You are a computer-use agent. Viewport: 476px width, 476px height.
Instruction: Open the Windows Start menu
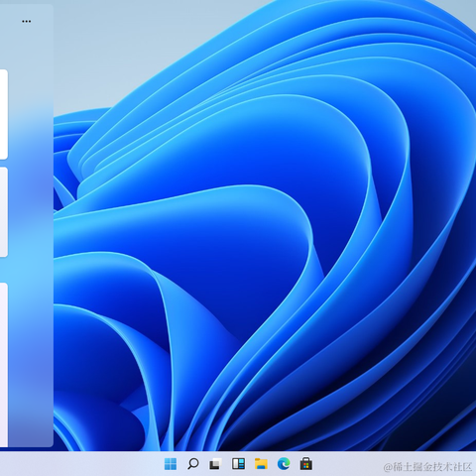171,464
